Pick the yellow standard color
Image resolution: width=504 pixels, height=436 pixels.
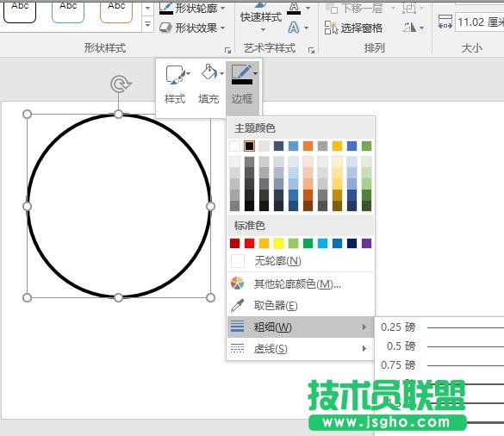coord(278,243)
